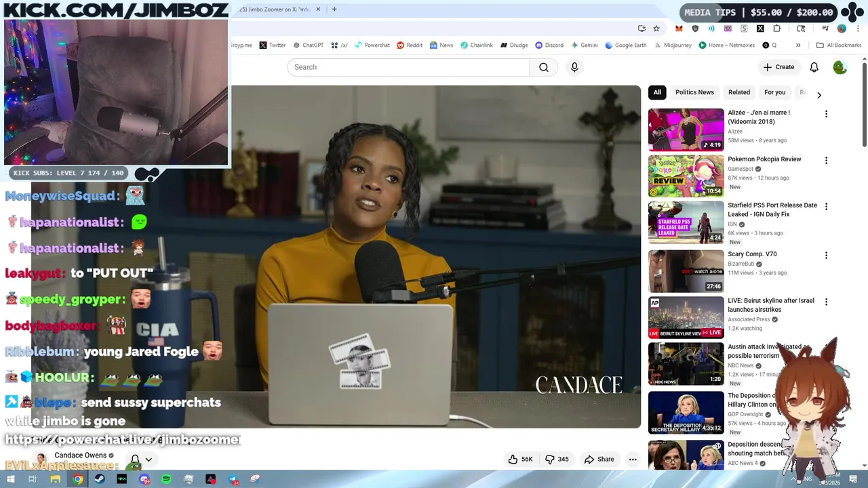Focus the YouTube search field
Screen dimensions: 868x488
click(408, 67)
